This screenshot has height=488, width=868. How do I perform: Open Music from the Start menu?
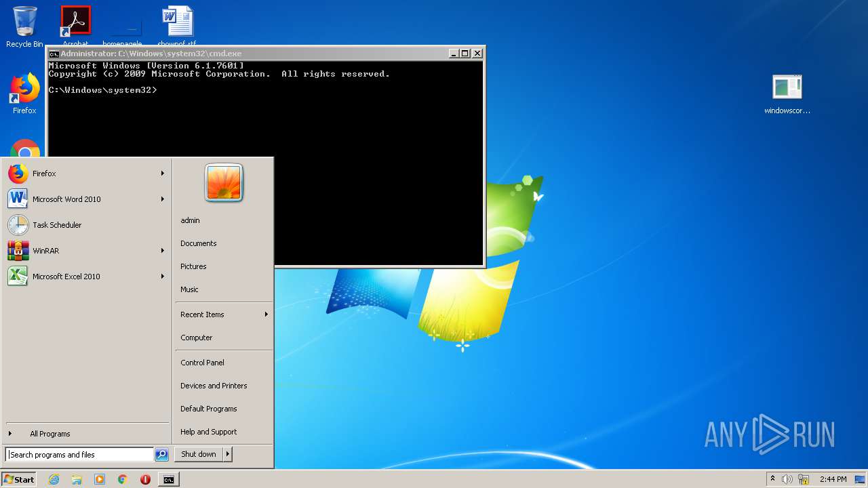189,289
